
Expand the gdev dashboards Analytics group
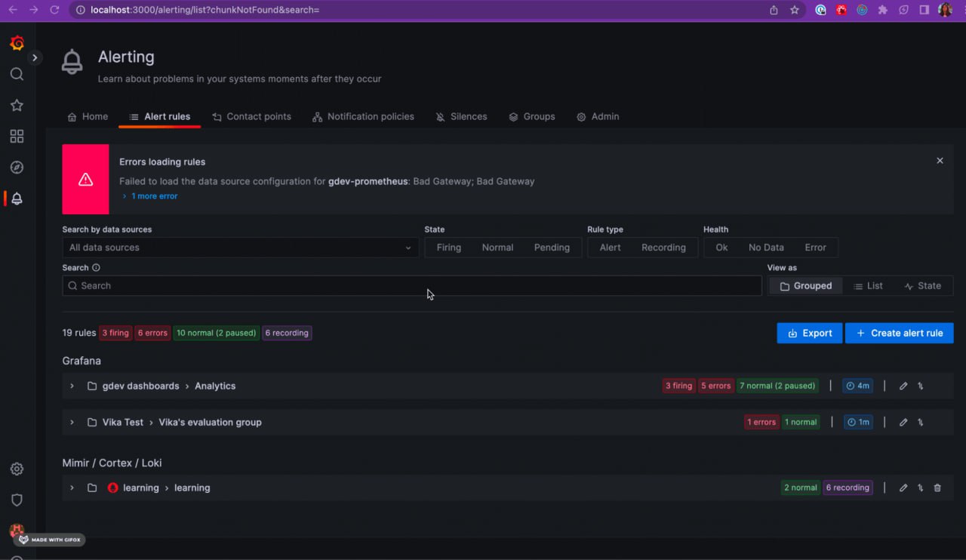point(72,386)
